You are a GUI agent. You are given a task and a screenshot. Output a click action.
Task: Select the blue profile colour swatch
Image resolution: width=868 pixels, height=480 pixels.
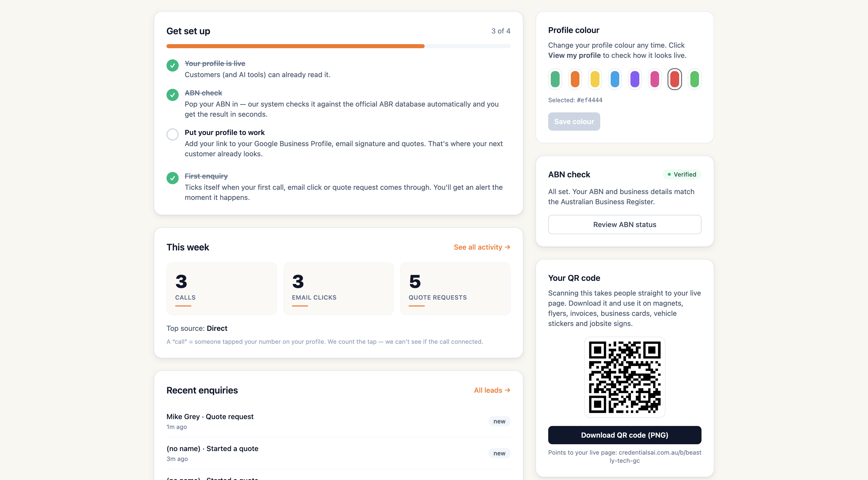615,79
